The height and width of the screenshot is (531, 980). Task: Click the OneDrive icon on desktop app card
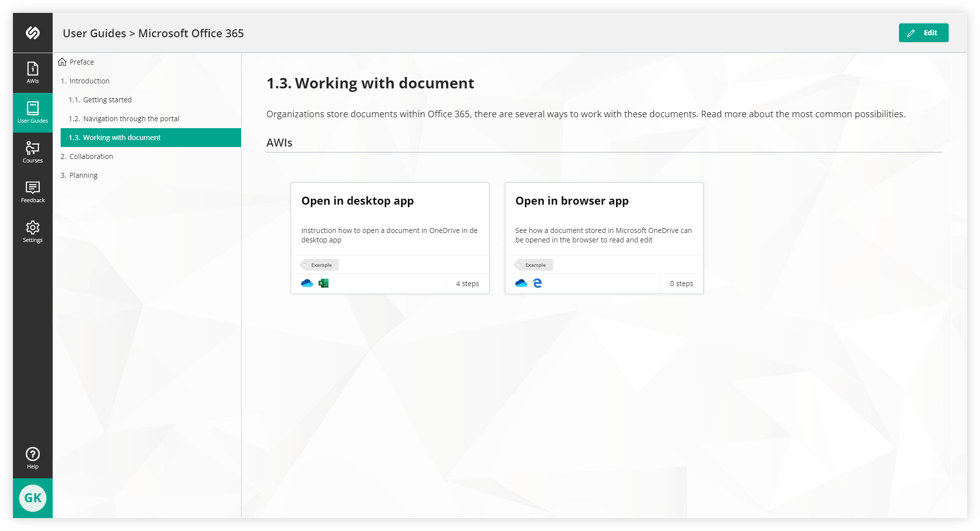click(x=307, y=283)
